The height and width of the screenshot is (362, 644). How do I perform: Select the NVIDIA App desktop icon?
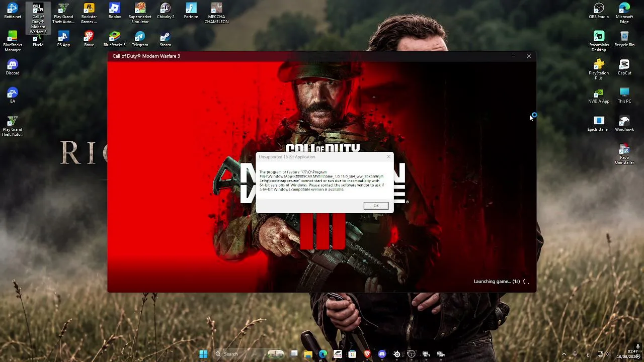point(599,96)
